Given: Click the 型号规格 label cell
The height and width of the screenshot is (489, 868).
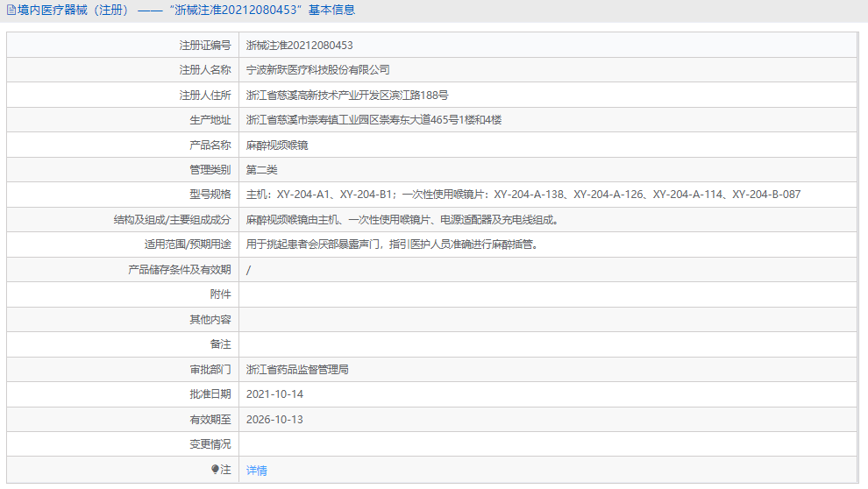Looking at the screenshot, I should (x=123, y=195).
